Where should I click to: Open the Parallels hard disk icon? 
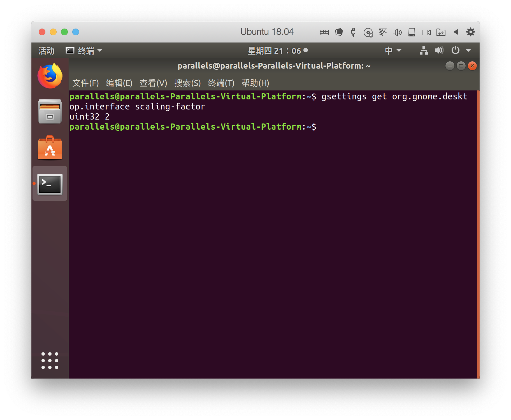click(x=412, y=32)
